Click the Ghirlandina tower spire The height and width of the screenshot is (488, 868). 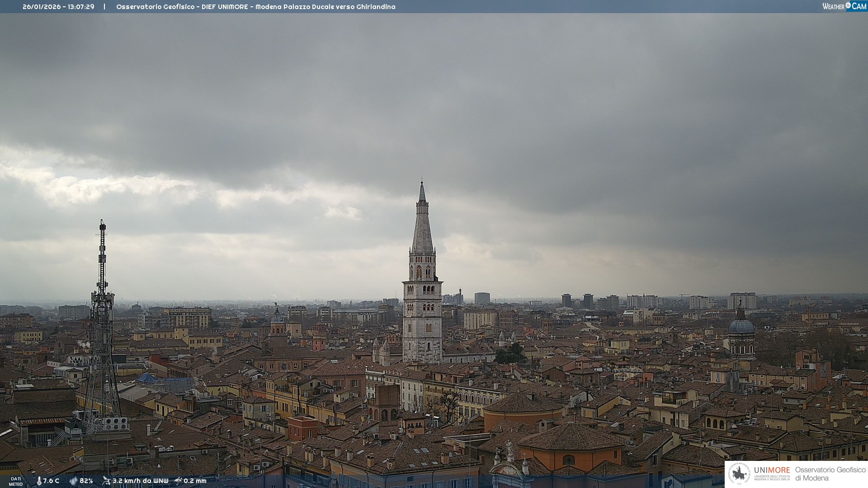(x=422, y=226)
